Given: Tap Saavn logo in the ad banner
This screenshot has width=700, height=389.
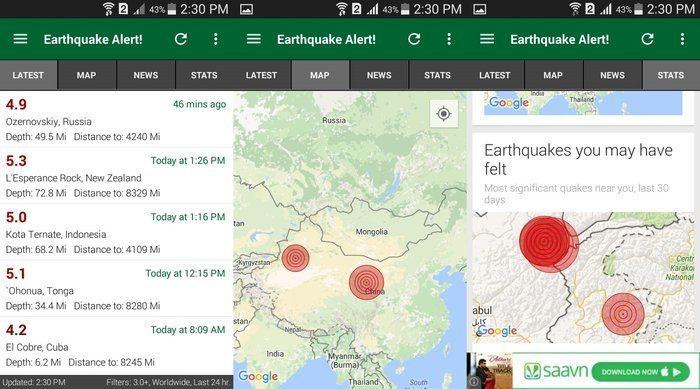Looking at the screenshot, I should point(556,371).
